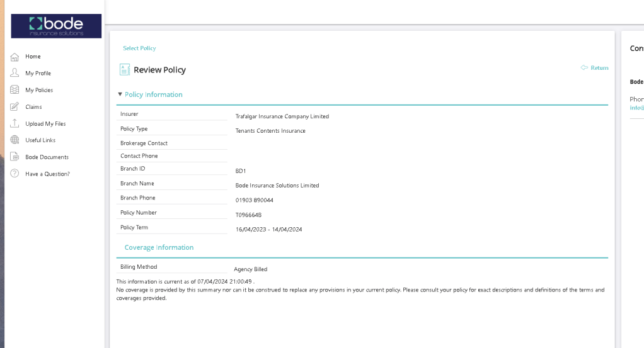Click the Policy Information heading
Viewport: 644px width, 348px height.
[x=154, y=94]
